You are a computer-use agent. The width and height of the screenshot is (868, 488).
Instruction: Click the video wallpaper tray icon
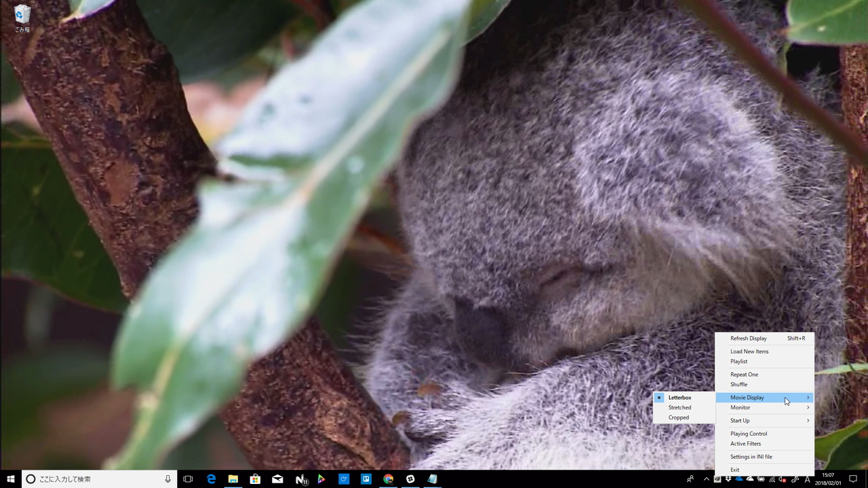pos(717,479)
